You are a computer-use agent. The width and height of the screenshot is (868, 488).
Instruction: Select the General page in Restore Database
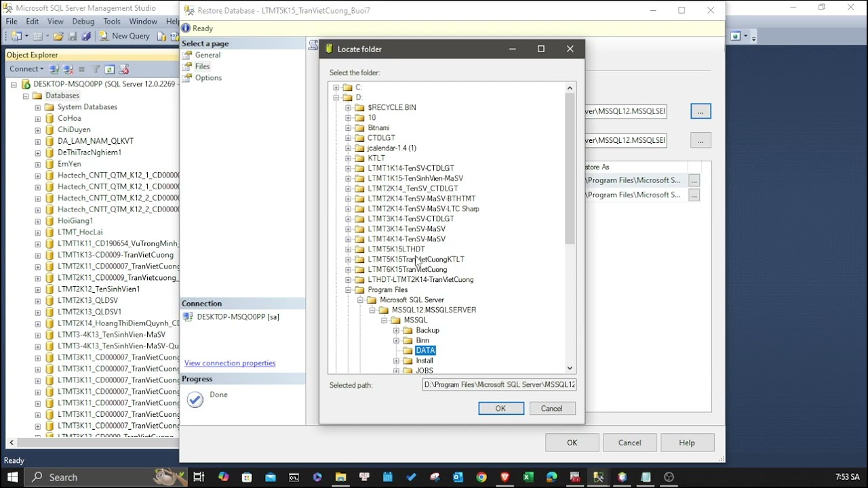point(208,55)
